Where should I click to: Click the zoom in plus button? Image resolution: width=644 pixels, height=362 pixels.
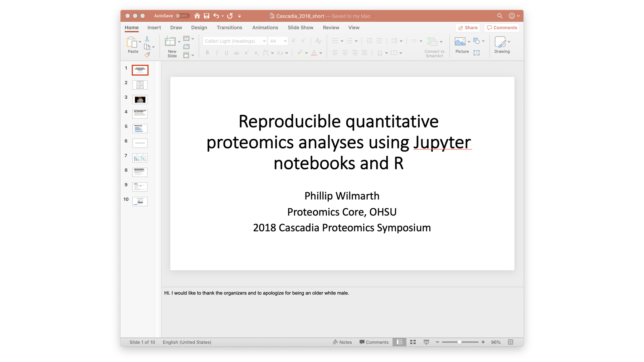point(483,342)
